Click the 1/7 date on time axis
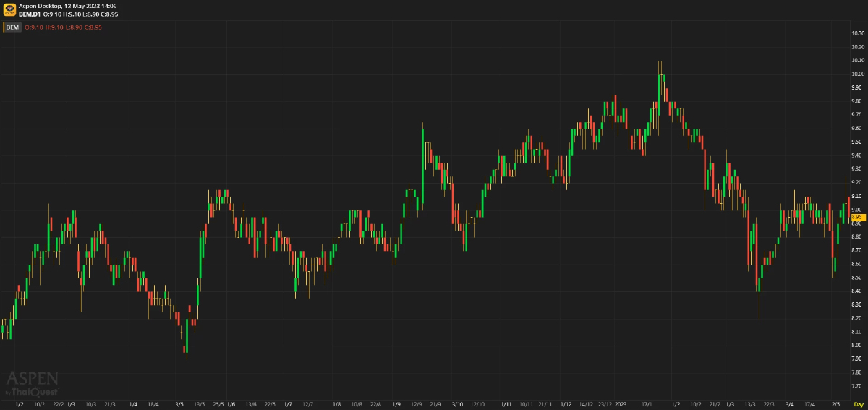This screenshot has width=868, height=410. coord(288,403)
